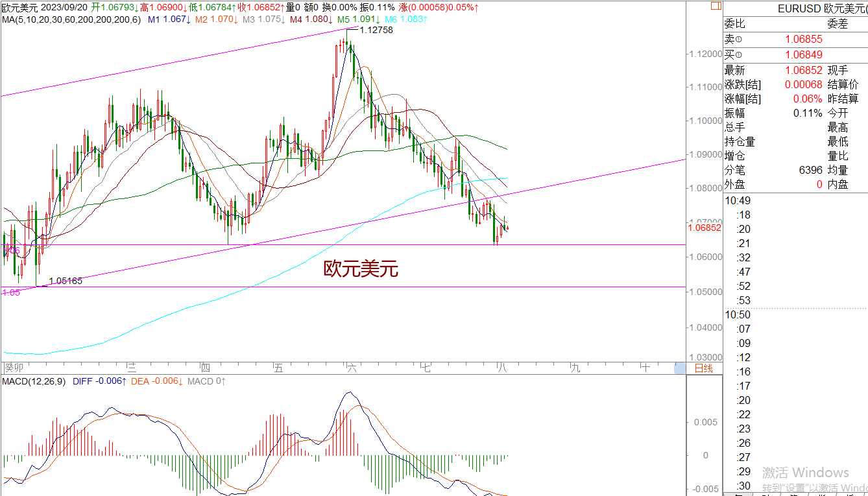The width and height of the screenshot is (868, 496).
Task: Click the 卖 ask price 1.06855
Action: tap(803, 40)
